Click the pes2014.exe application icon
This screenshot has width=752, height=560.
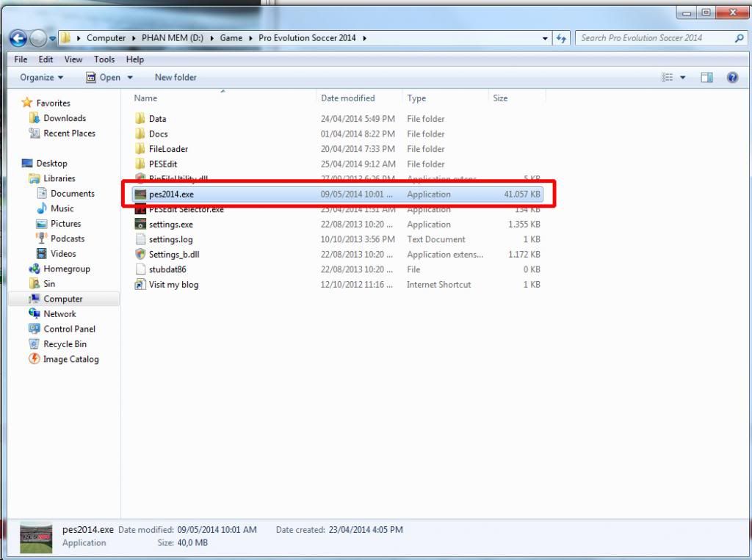140,194
